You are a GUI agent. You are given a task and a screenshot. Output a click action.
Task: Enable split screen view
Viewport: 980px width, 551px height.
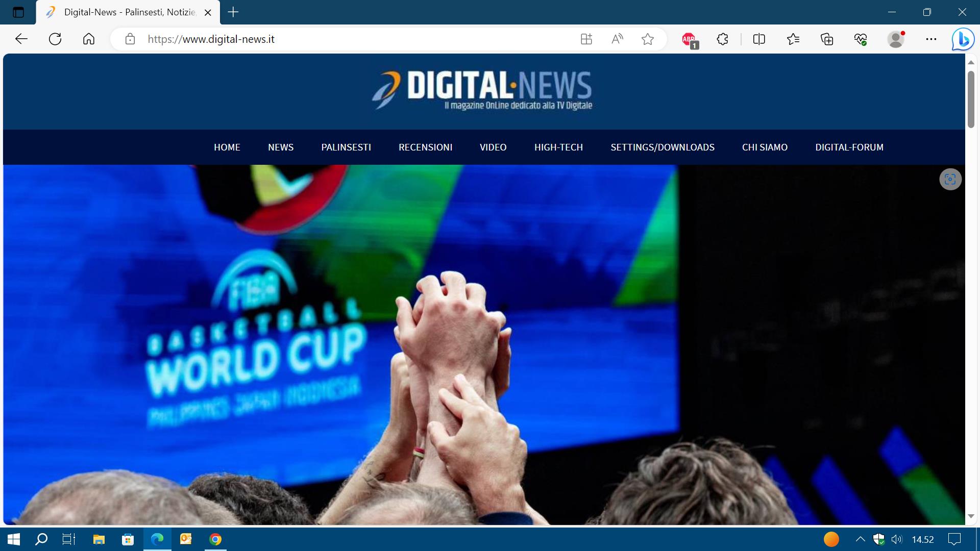point(759,39)
